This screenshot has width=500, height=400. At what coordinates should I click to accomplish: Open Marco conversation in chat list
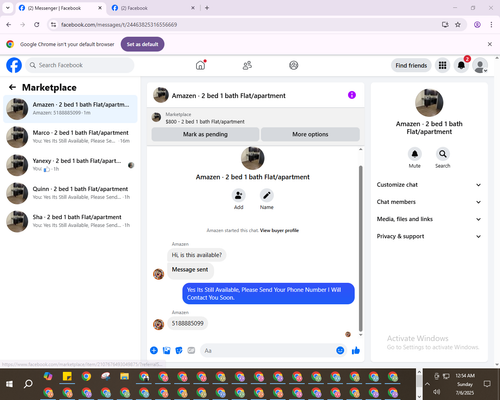point(70,137)
